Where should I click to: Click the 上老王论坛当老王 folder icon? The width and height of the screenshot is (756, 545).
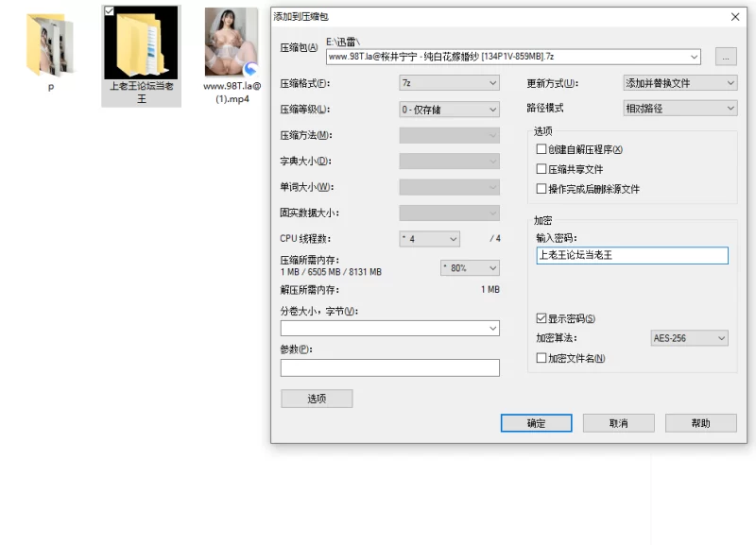[141, 44]
